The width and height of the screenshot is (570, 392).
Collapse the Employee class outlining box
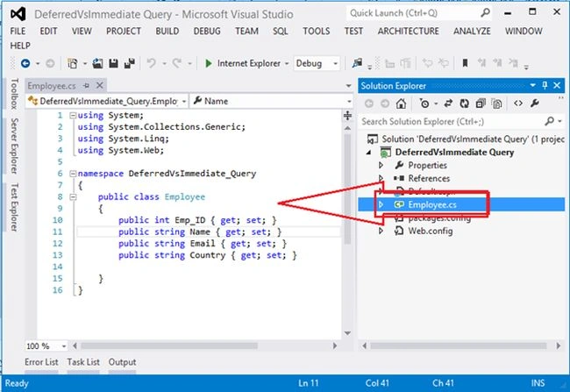(73, 196)
